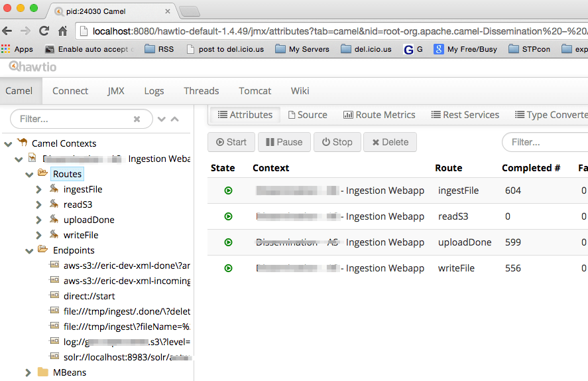Click the route icon next to readS3
The width and height of the screenshot is (588, 381).
click(x=54, y=204)
